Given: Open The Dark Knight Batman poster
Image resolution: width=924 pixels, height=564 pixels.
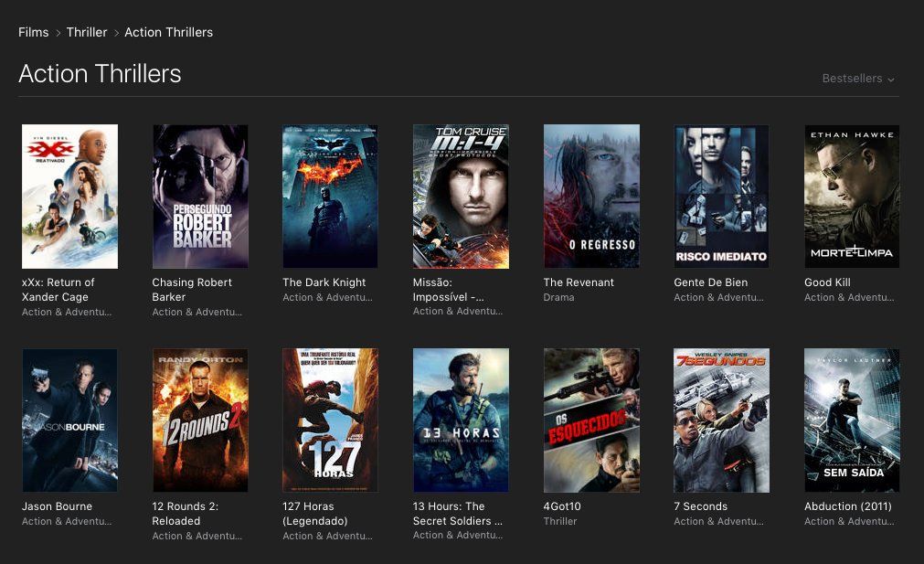Looking at the screenshot, I should pyautogui.click(x=330, y=197).
